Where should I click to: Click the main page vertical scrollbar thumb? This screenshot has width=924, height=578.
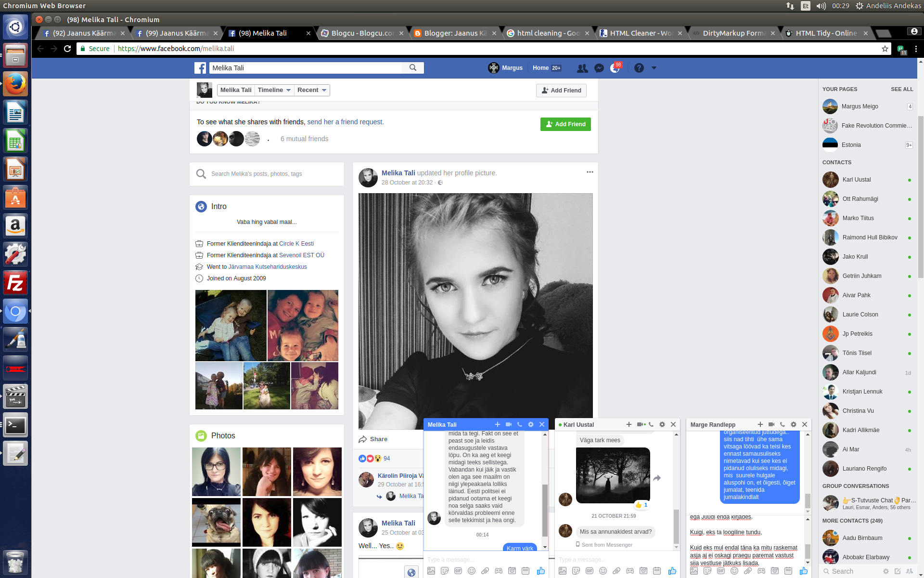tap(921, 197)
